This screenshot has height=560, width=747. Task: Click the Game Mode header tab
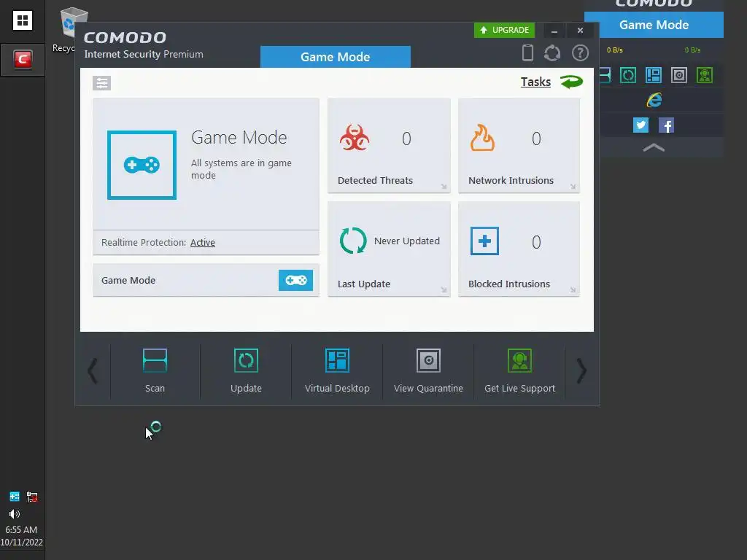click(336, 57)
